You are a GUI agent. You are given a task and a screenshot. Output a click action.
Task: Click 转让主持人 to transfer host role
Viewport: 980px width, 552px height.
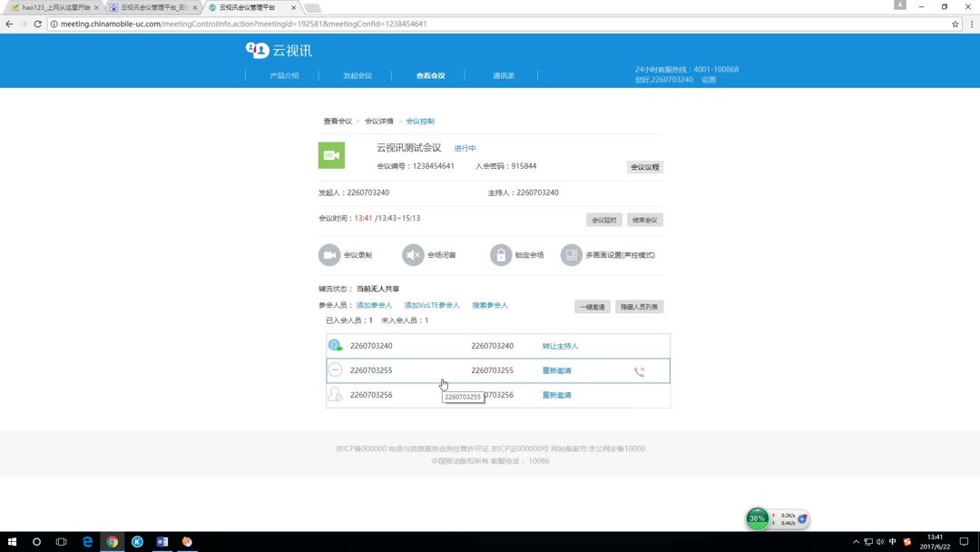point(560,345)
